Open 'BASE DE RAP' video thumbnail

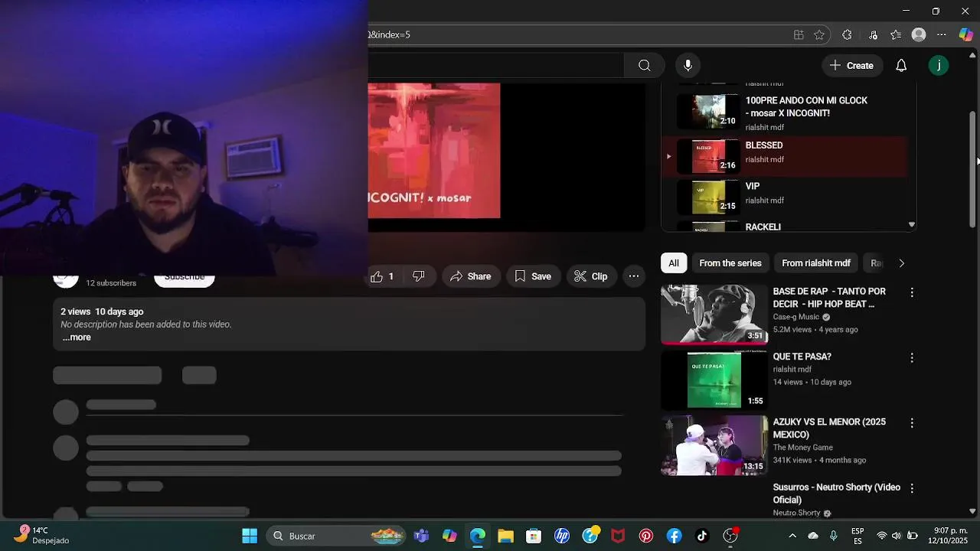pyautogui.click(x=714, y=315)
